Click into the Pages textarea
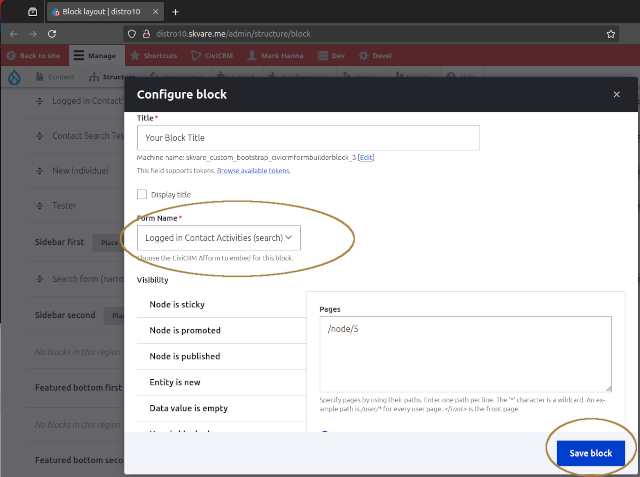640x477 pixels. coord(466,354)
